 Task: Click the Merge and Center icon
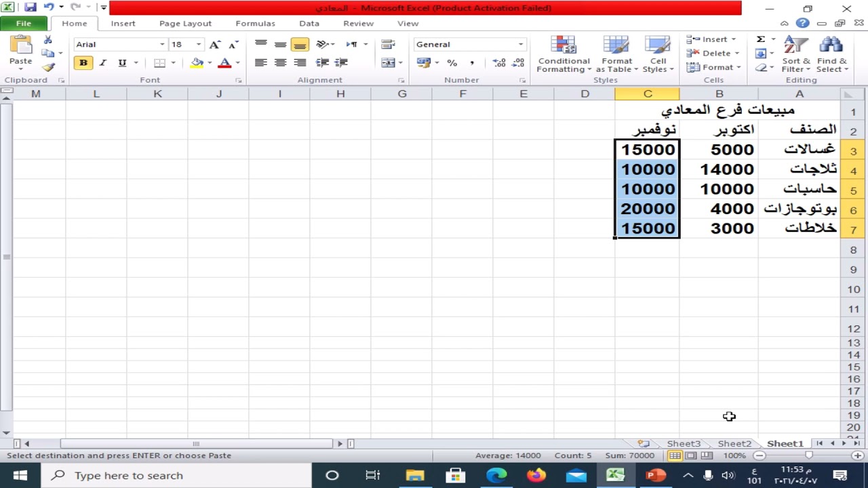pos(388,62)
